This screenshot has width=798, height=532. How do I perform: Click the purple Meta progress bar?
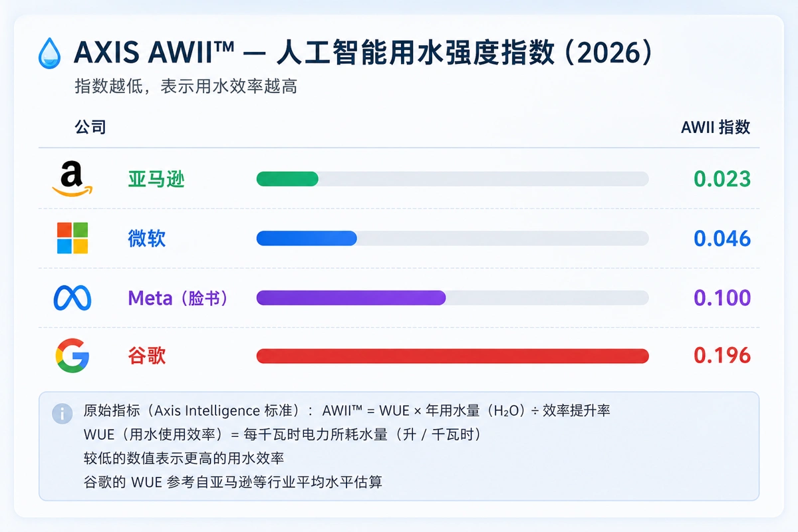(x=351, y=298)
